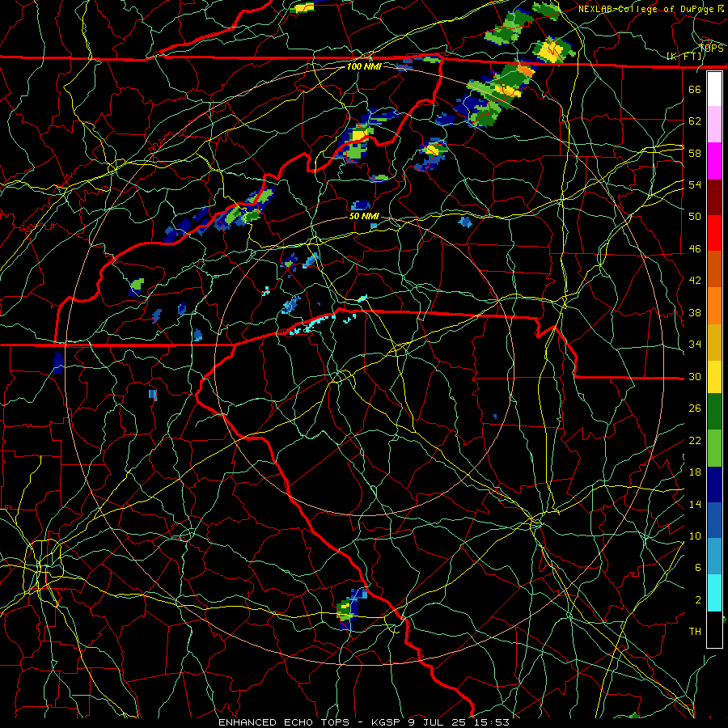Click the Enhanced Echo Tops KGSP caption
This screenshot has width=728, height=728.
click(363, 722)
